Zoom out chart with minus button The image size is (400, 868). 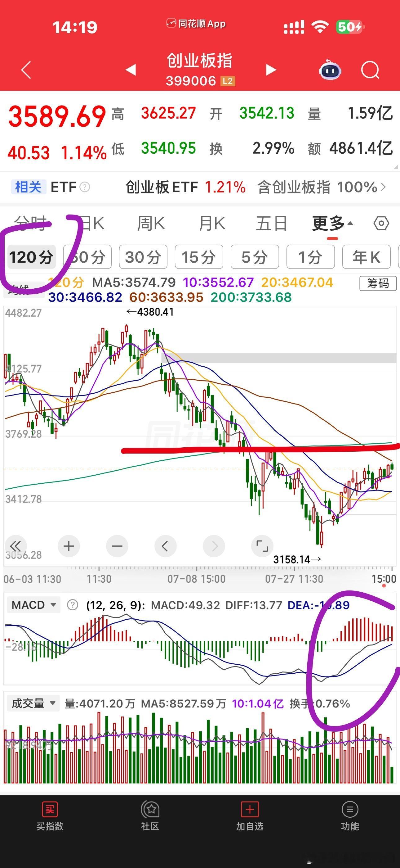(x=117, y=546)
